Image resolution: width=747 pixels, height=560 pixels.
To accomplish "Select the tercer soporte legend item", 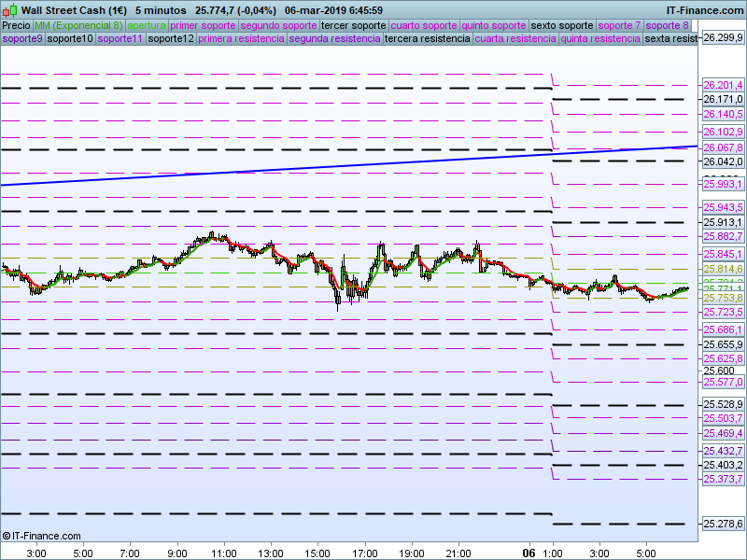I will 353,25.
